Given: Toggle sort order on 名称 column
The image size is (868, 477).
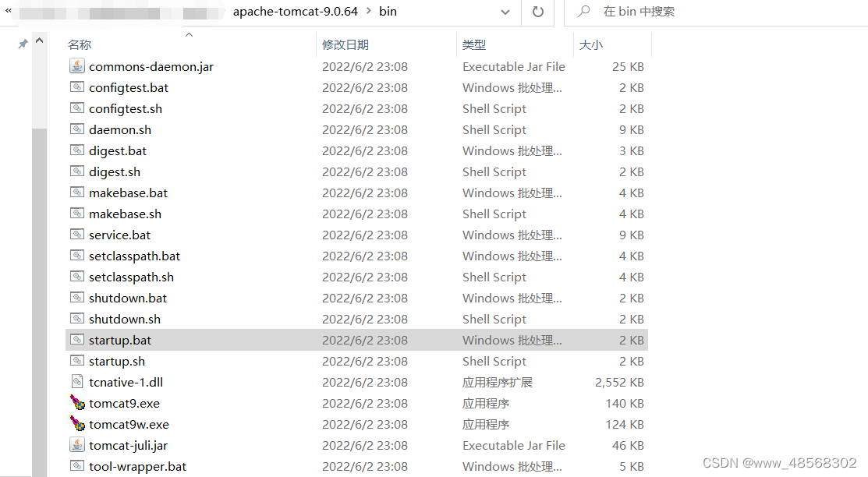Looking at the screenshot, I should coord(80,44).
